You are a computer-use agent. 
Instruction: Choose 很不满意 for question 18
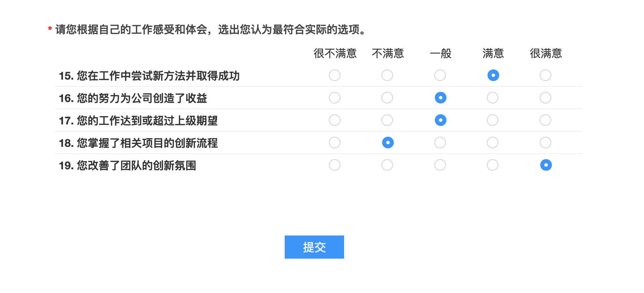pos(335,143)
